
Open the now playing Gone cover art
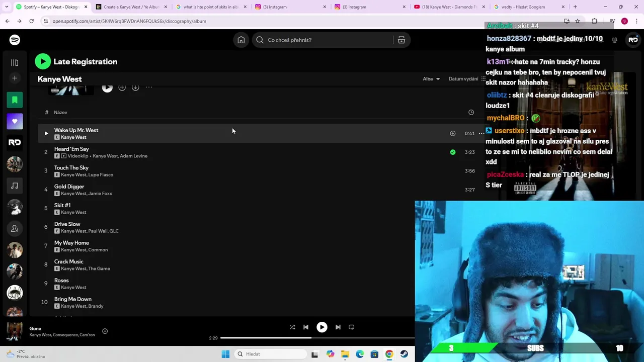[x=14, y=331]
